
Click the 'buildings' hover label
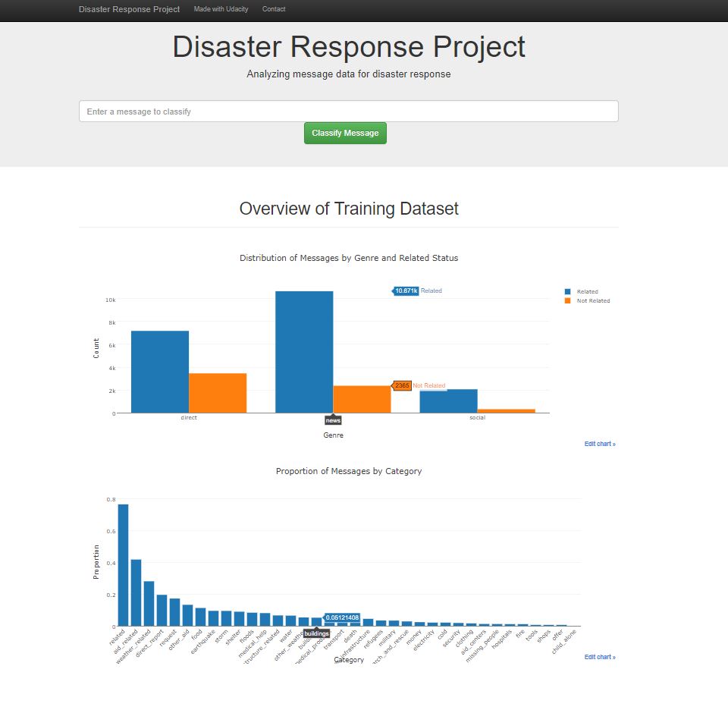pyautogui.click(x=317, y=633)
